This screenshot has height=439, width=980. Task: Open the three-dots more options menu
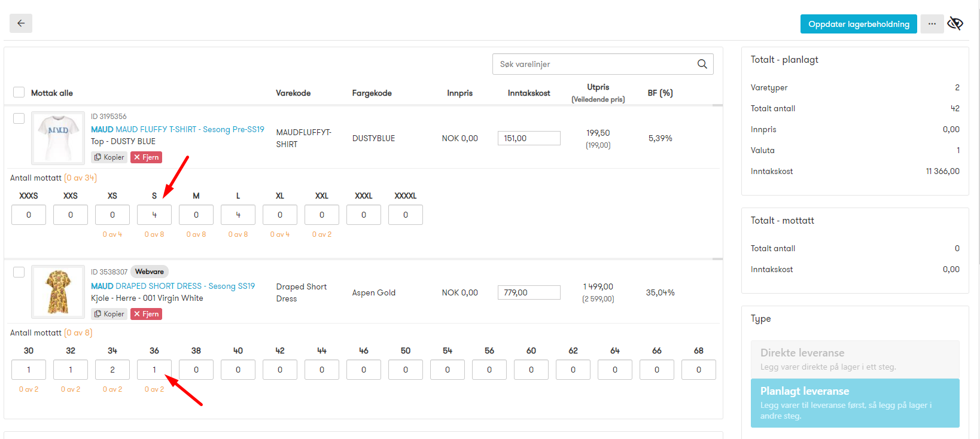tap(932, 24)
